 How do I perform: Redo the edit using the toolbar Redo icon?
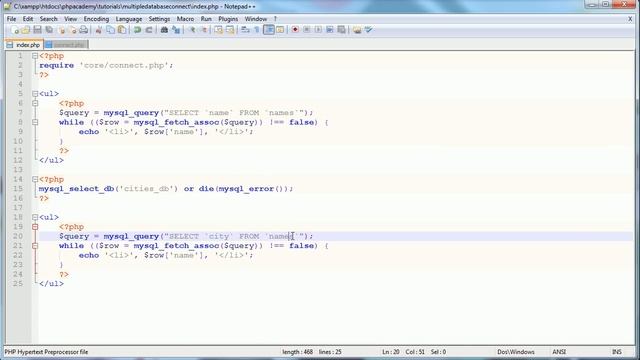[x=149, y=30]
